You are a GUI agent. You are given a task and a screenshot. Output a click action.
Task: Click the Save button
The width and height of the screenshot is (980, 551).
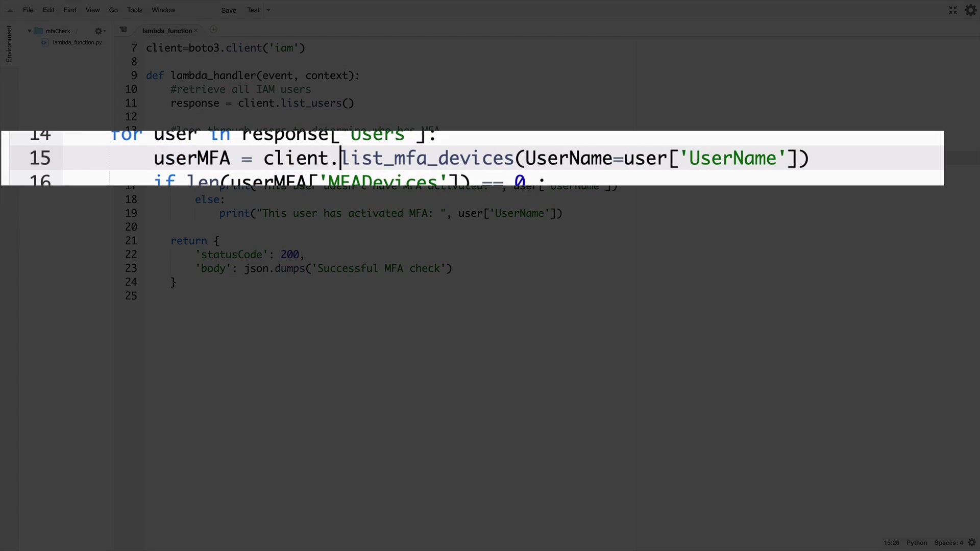coord(228,10)
